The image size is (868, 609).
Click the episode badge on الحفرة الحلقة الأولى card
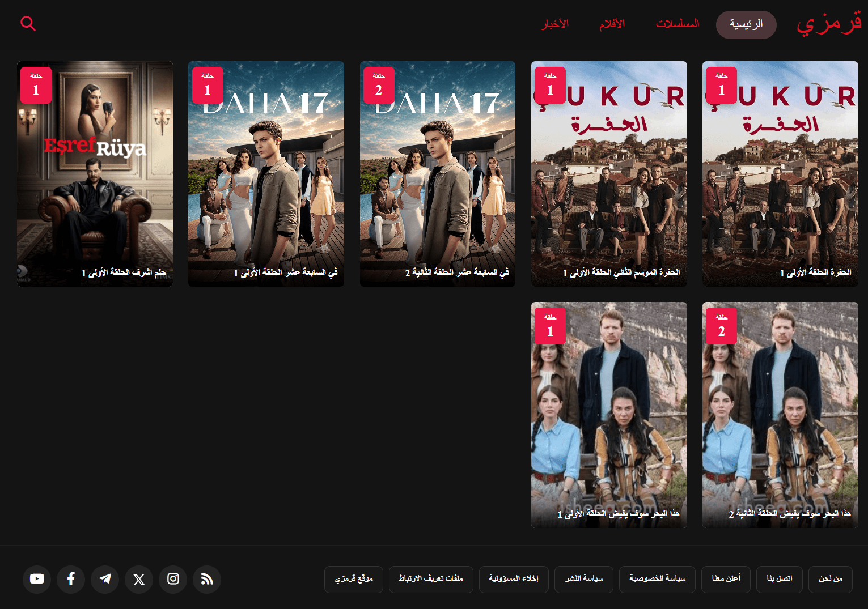[x=721, y=85]
